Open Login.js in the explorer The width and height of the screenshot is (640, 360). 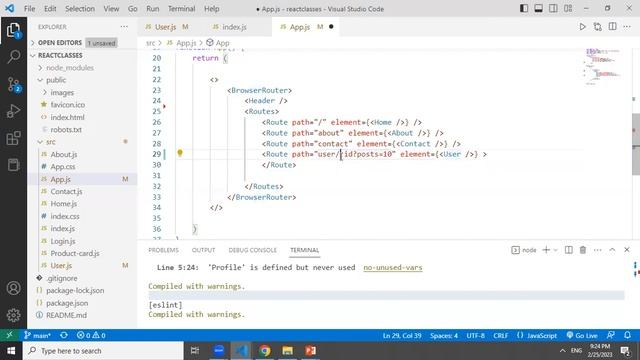point(63,241)
